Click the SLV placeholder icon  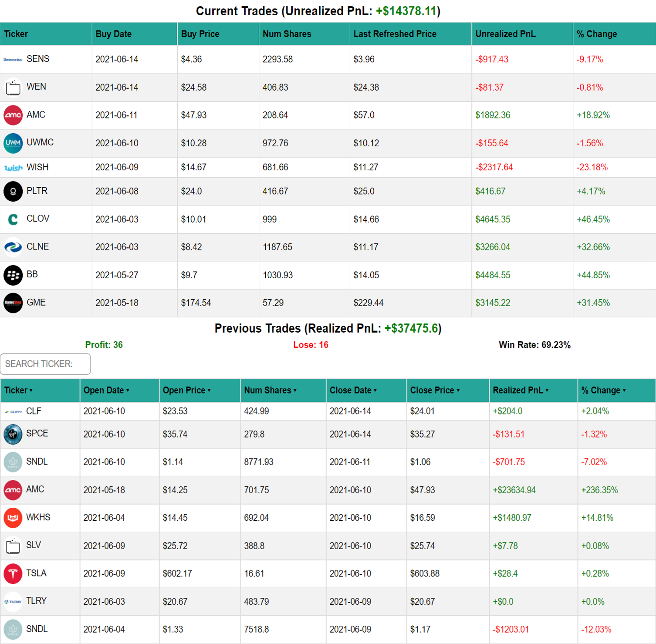click(13, 546)
